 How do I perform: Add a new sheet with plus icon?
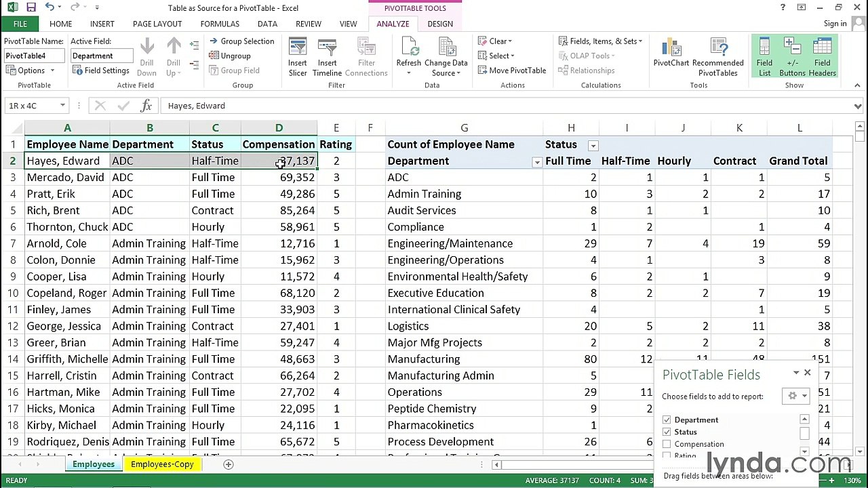coord(229,464)
